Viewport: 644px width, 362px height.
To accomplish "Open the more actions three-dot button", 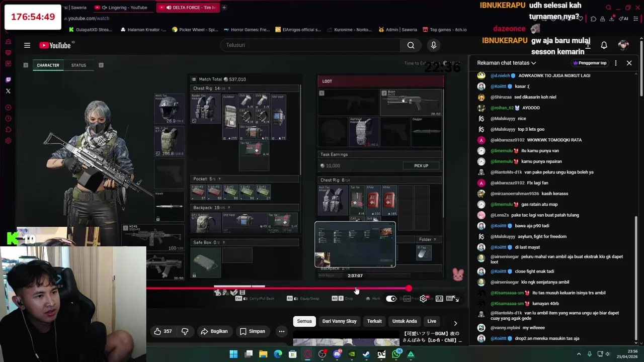I will pyautogui.click(x=282, y=331).
